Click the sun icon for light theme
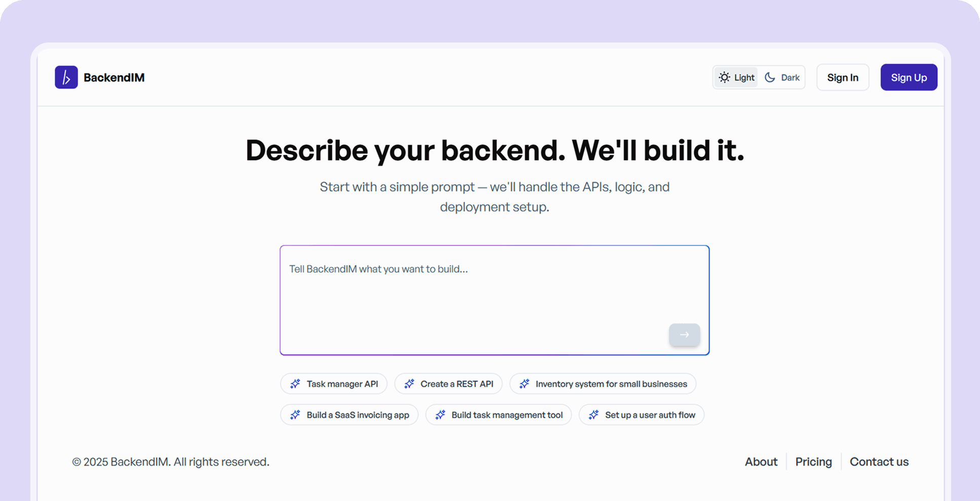The height and width of the screenshot is (501, 980). (x=725, y=77)
